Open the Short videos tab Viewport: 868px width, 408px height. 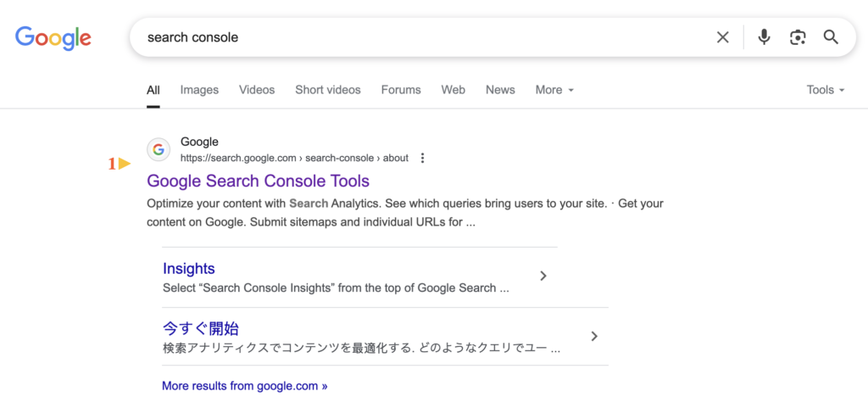pos(328,90)
